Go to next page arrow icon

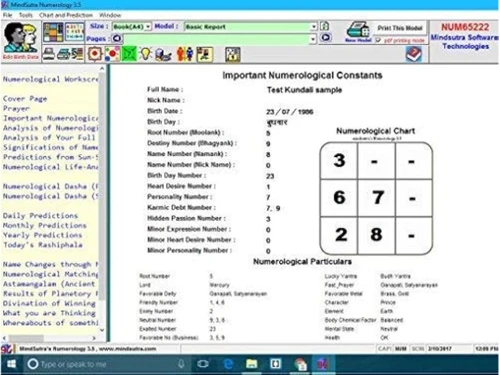click(x=326, y=38)
